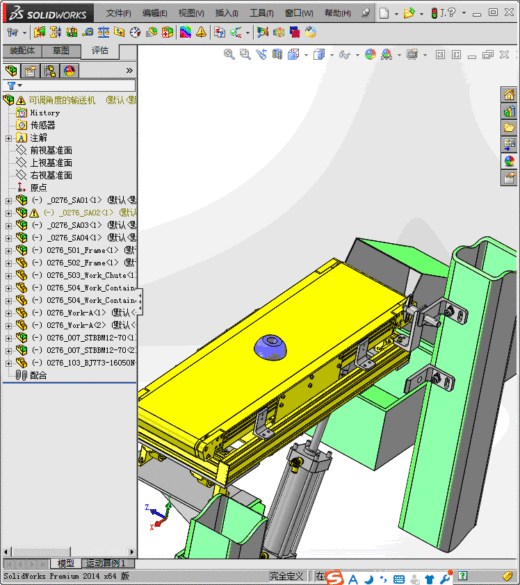Open SolidWorks Resources home icon in the task pane

pos(509,94)
